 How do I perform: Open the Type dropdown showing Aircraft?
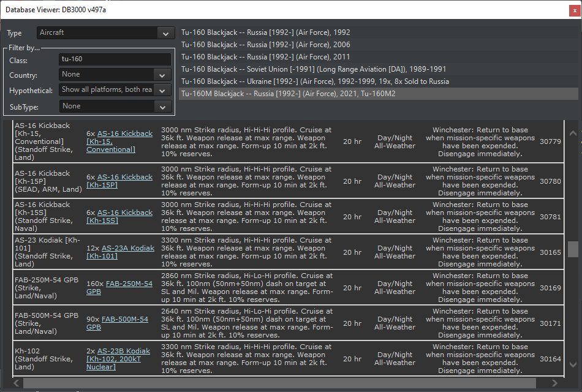(105, 33)
